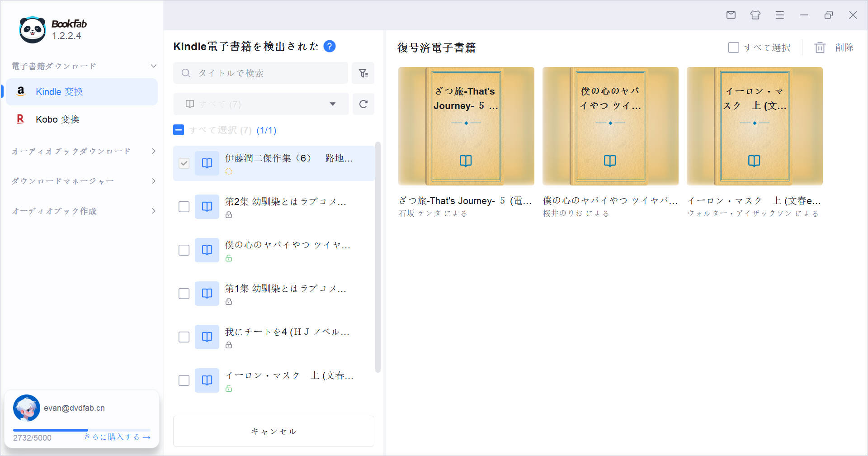This screenshot has width=868, height=456.
Task: Refresh the detected book list
Action: tap(363, 104)
